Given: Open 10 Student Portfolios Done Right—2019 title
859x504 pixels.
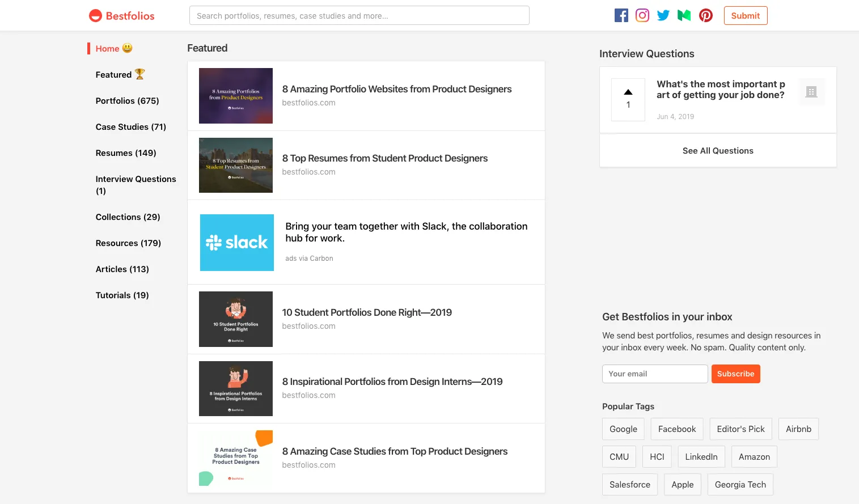Looking at the screenshot, I should [367, 312].
